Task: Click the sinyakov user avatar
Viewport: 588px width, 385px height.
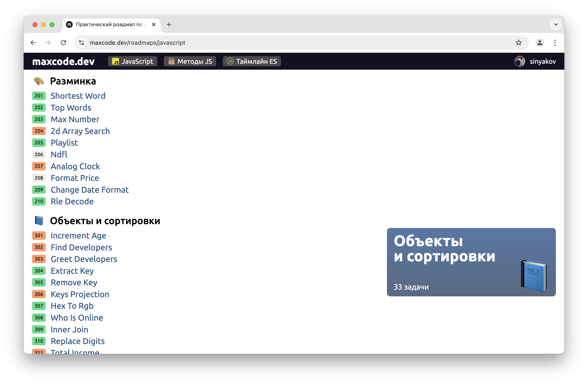Action: point(520,61)
